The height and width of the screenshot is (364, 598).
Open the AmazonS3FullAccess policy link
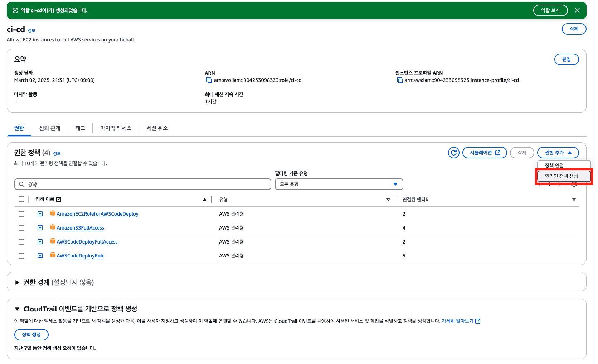point(80,228)
